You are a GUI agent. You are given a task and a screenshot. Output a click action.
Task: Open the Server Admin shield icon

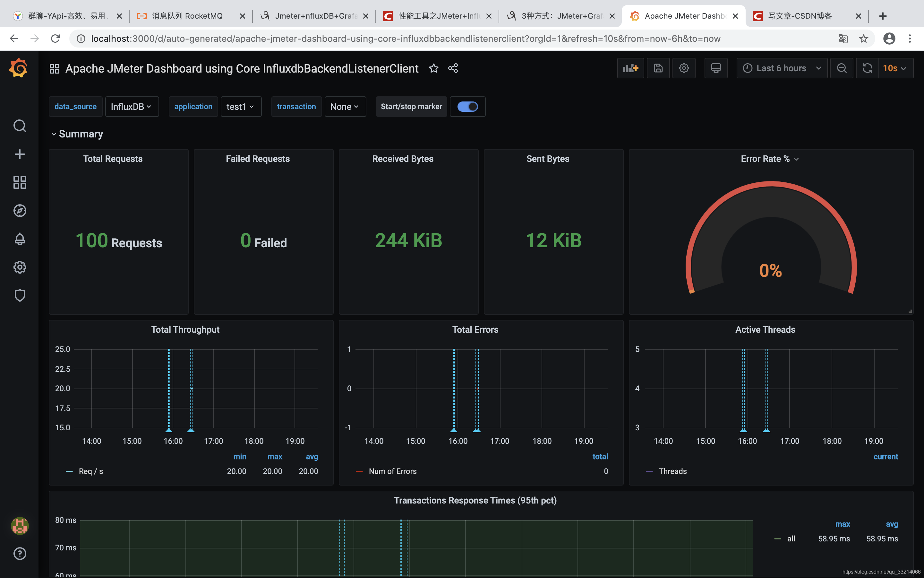20,295
